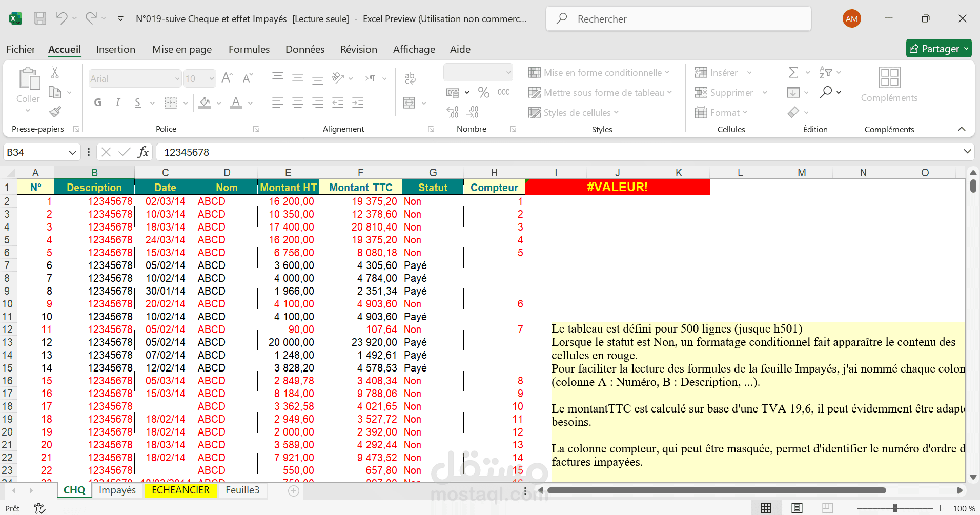Apply font color A icon
The height and width of the screenshot is (515, 980).
[x=236, y=102]
